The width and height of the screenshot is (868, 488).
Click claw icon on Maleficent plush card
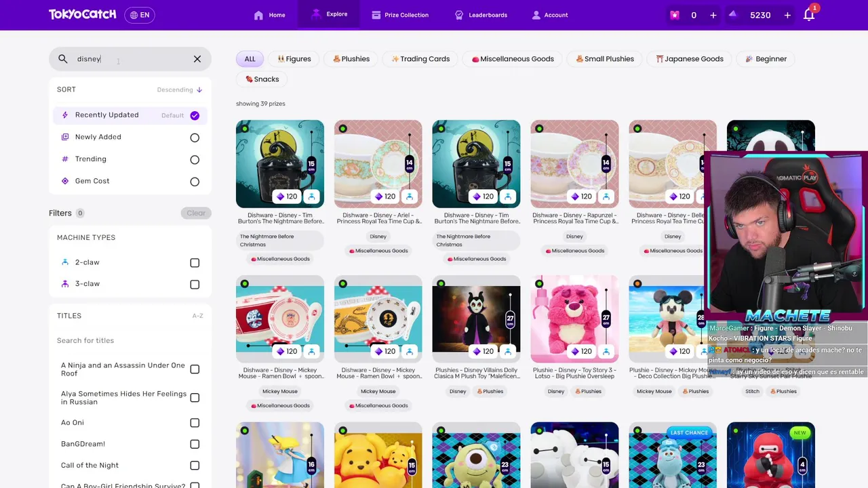click(508, 352)
